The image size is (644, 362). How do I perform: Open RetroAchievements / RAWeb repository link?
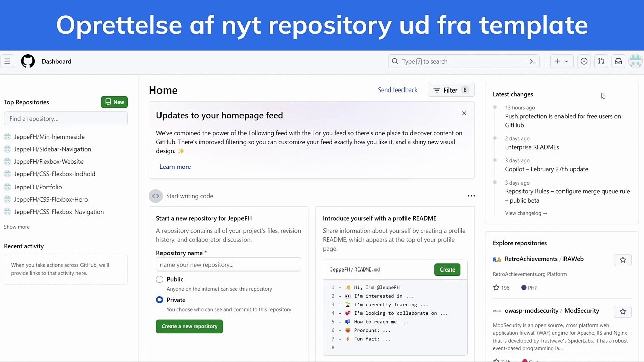click(x=544, y=259)
